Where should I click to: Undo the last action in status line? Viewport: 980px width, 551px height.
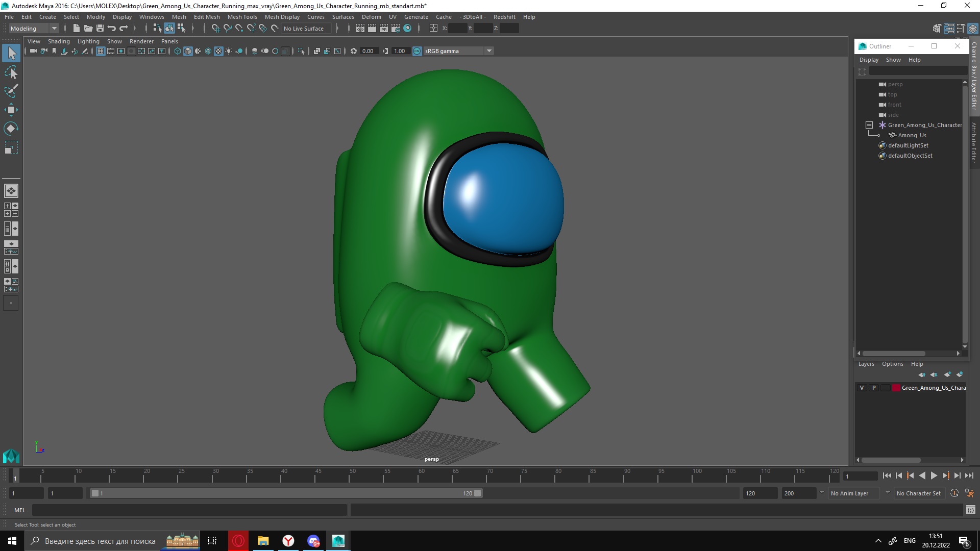click(112, 29)
